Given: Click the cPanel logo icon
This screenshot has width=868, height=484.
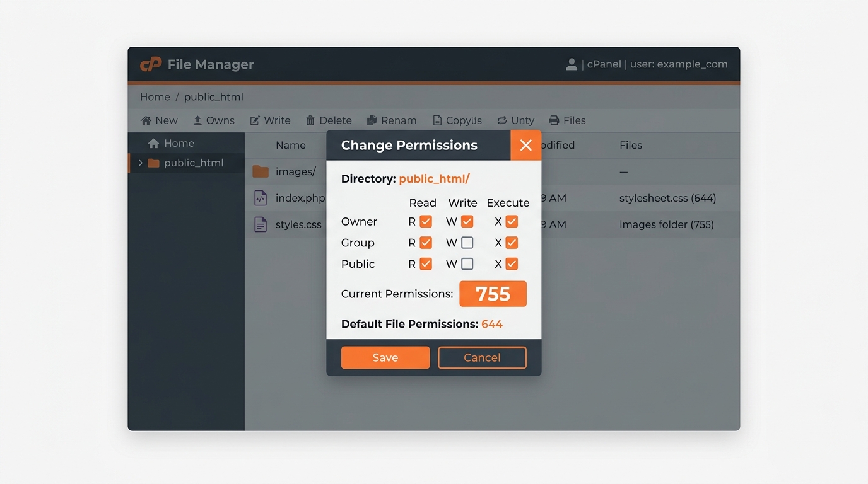Looking at the screenshot, I should (151, 64).
